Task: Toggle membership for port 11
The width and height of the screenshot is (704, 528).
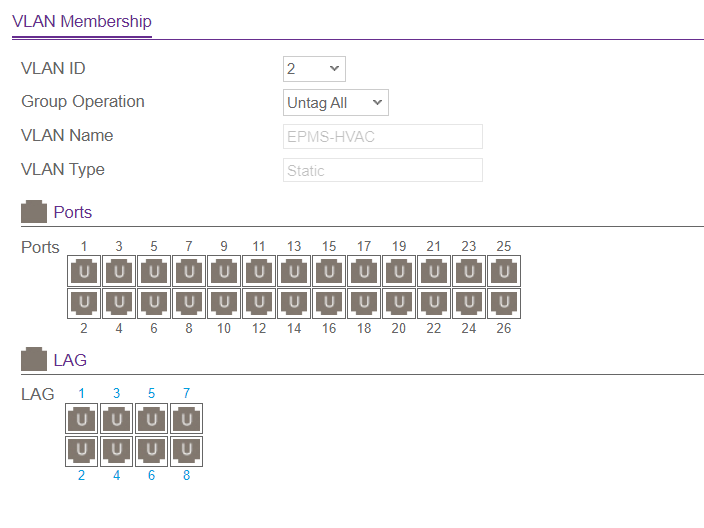Action: click(x=259, y=271)
